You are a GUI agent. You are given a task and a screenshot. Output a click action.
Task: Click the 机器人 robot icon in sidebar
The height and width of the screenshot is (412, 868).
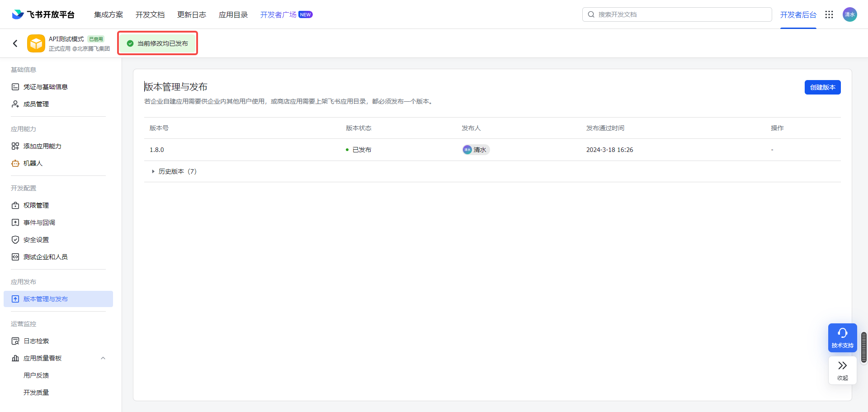click(x=15, y=163)
